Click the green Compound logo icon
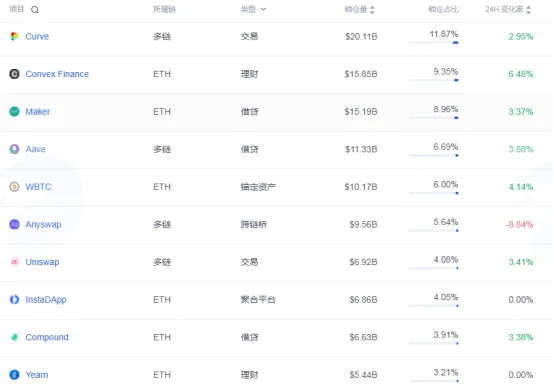 (14, 337)
